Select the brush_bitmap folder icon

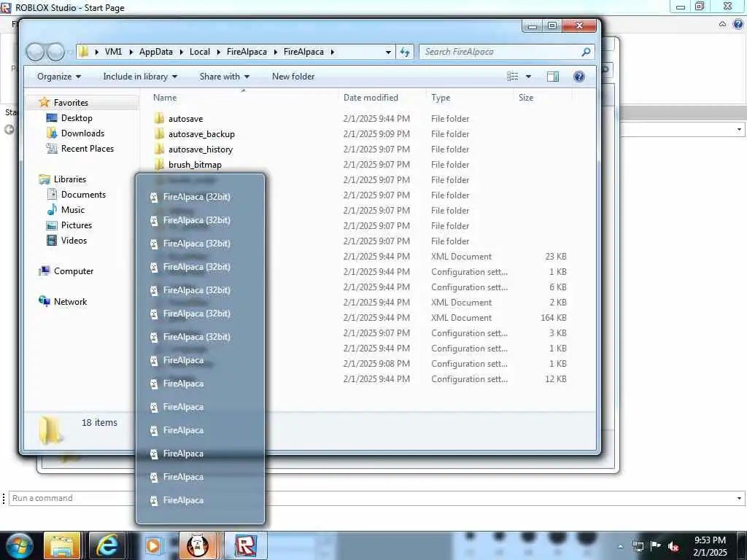tap(160, 164)
